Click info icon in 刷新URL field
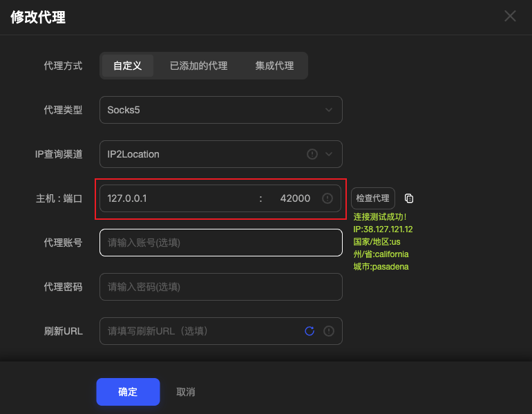532x414 pixels. coord(328,331)
